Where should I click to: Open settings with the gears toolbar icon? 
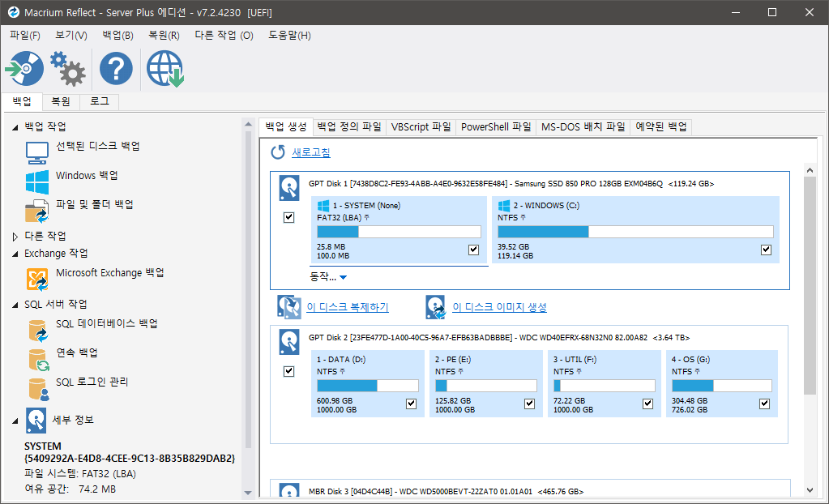pos(68,68)
